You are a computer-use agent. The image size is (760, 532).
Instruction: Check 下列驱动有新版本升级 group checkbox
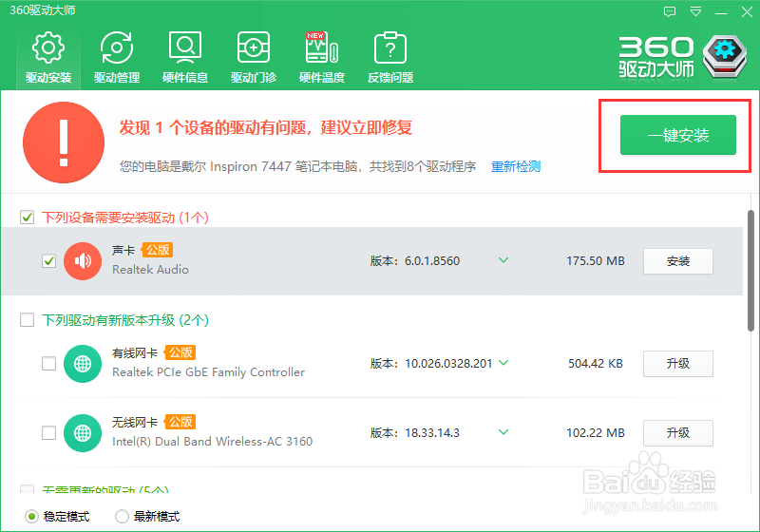coord(28,320)
